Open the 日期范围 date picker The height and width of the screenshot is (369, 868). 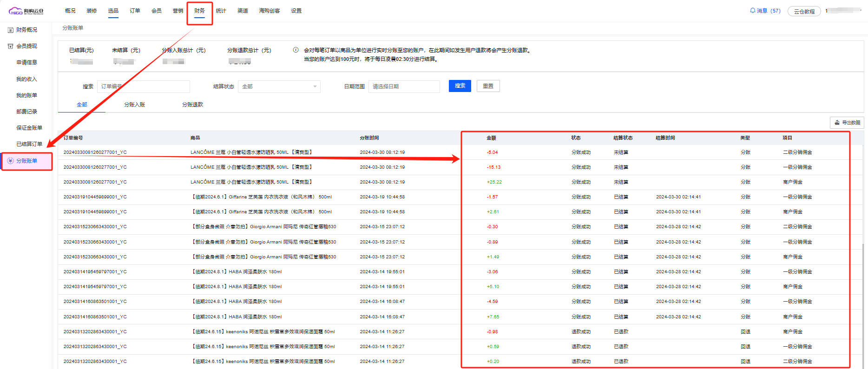[x=404, y=86]
